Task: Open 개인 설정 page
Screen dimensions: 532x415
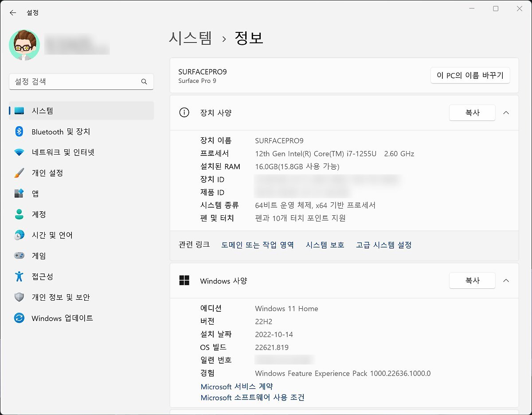Action: pyautogui.click(x=82, y=173)
